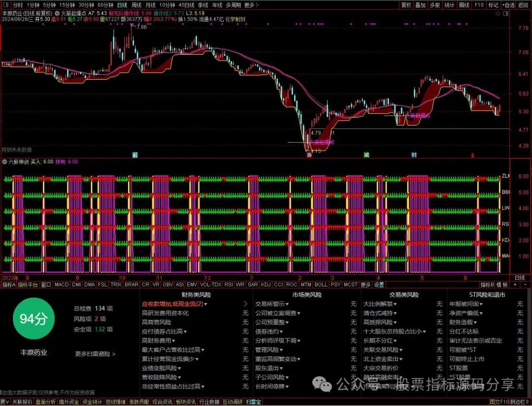Open the 资金统计 bottom tab

(92, 402)
